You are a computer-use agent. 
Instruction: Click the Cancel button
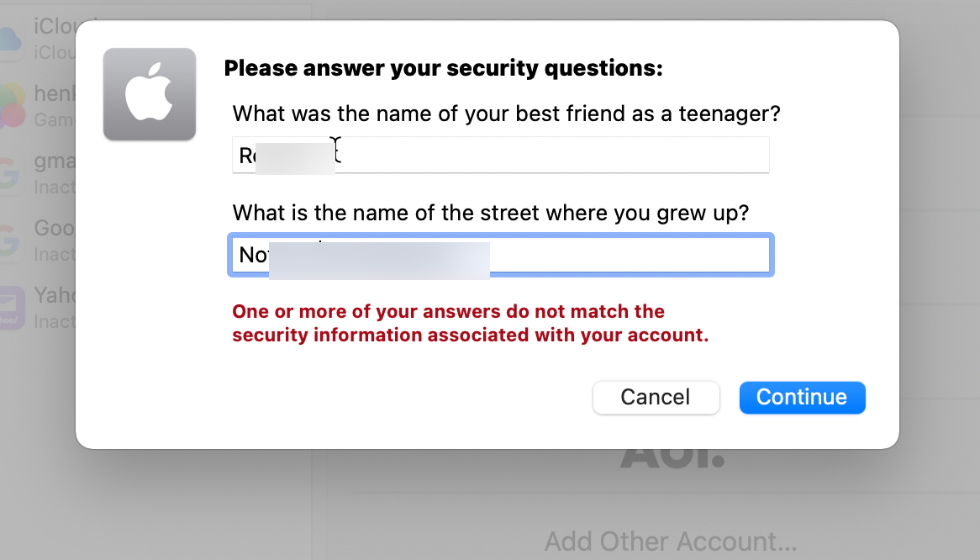click(656, 398)
